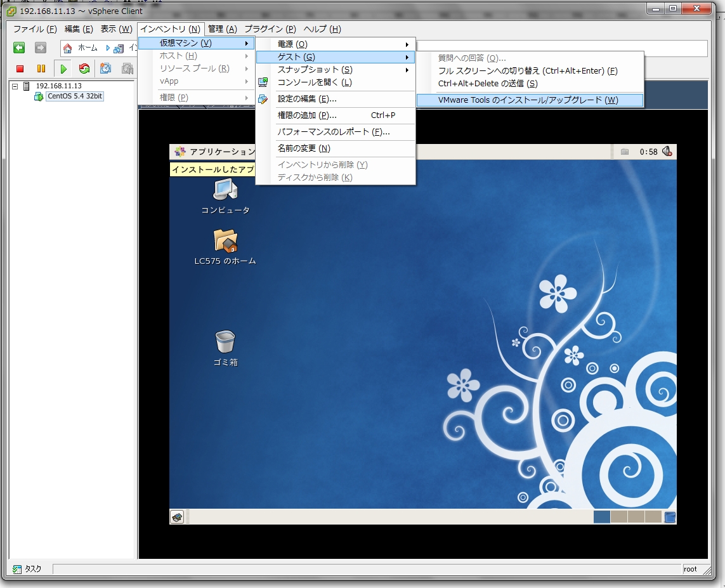Click the volume icon in the guest panel

pos(667,152)
